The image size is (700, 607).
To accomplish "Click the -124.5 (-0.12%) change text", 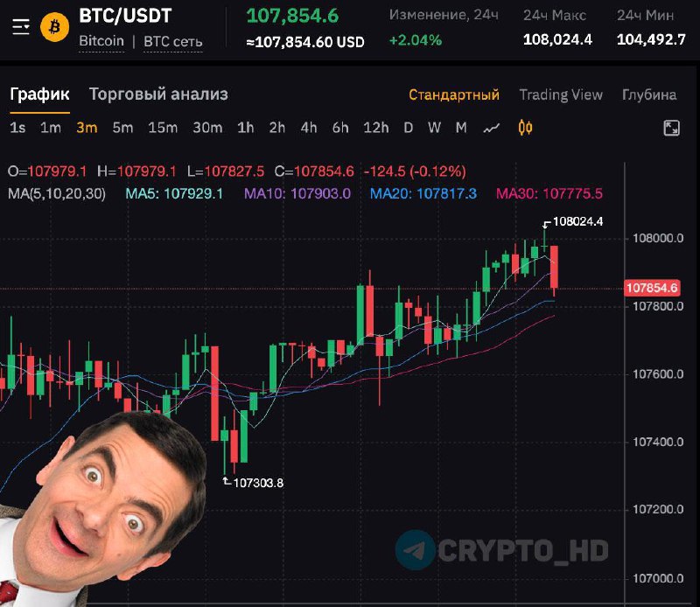I will coord(415,171).
